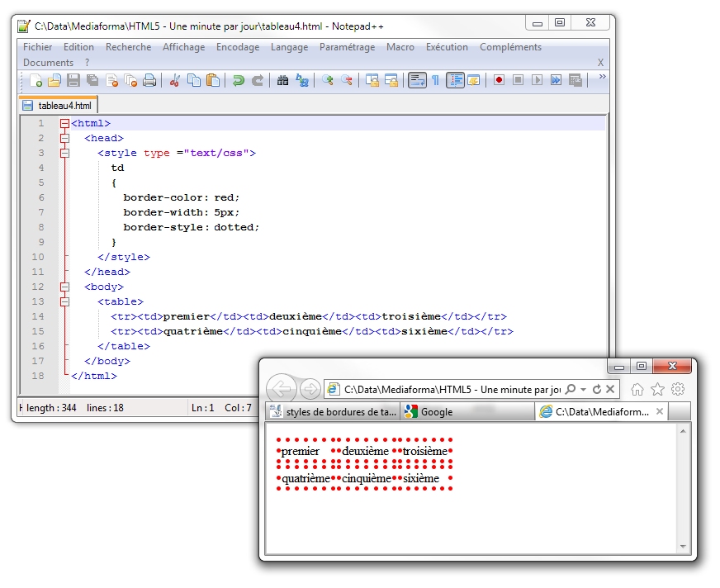Image resolution: width=720 pixels, height=588 pixels.
Task: Click the New document icon in Notepad++
Action: (x=36, y=80)
